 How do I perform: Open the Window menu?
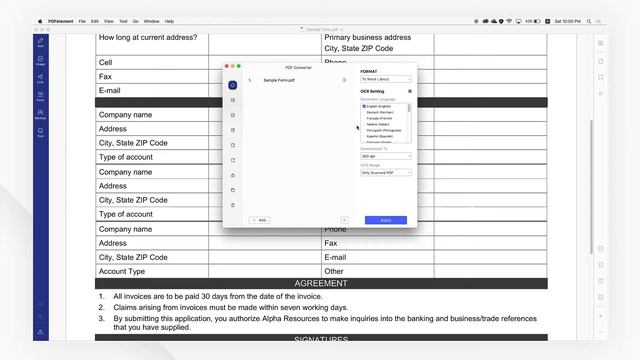(x=151, y=21)
